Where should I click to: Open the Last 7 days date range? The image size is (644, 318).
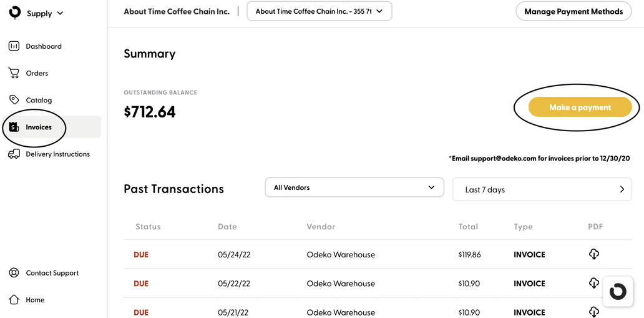point(542,189)
